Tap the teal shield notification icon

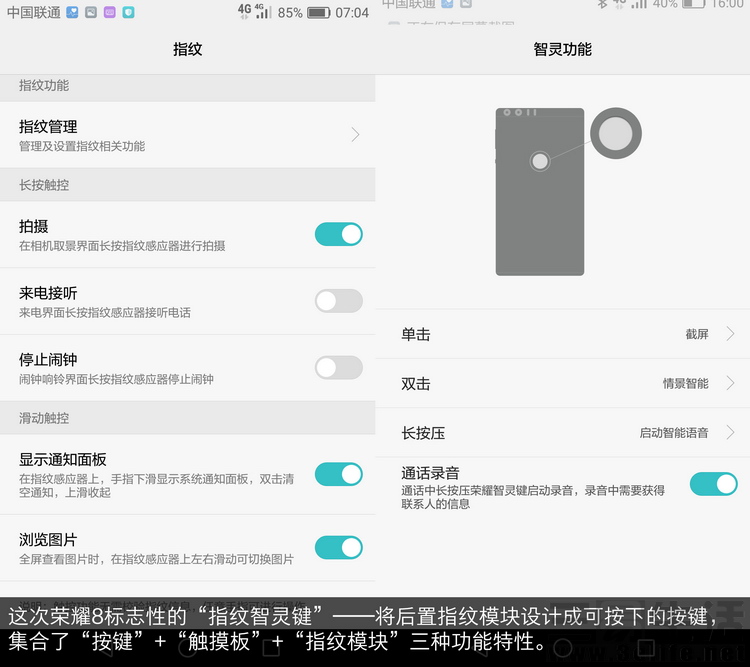point(128,12)
